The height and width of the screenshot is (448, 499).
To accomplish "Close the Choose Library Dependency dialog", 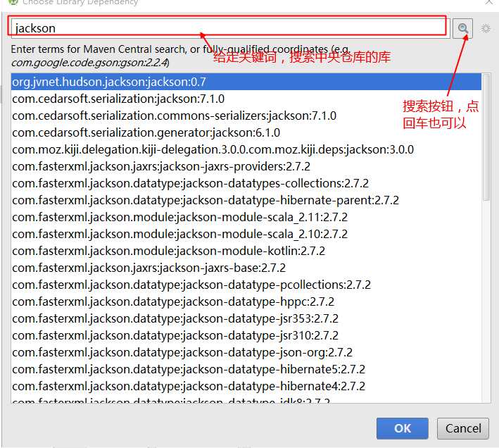I will coord(489,2).
